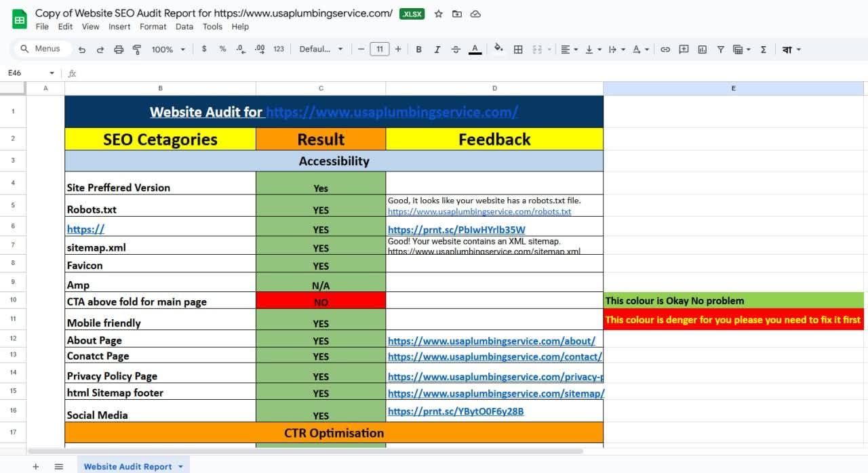Toggle bold formatting
This screenshot has height=473, width=868.
(x=418, y=49)
